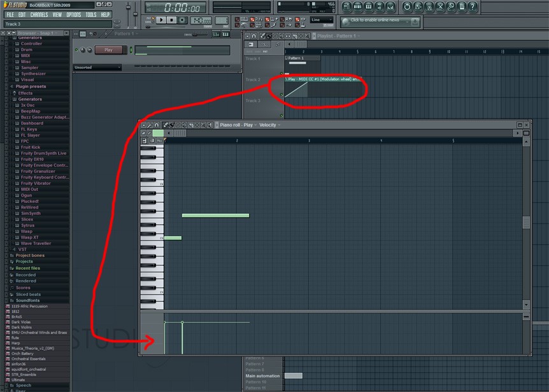This screenshot has width=549, height=392.
Task: Open the mixer from the top toolbar
Action: (390, 6)
